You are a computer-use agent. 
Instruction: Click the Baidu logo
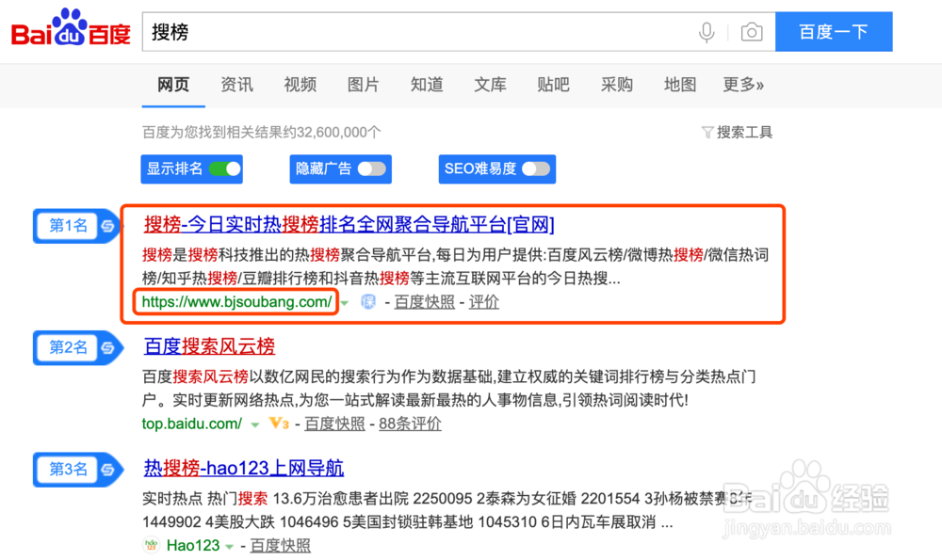pyautogui.click(x=71, y=28)
